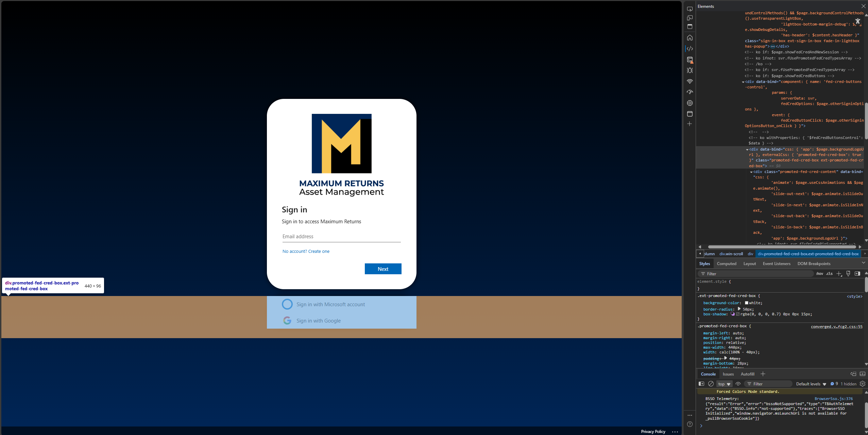Open the Privacy Policy link
This screenshot has width=868, height=435.
point(653,432)
